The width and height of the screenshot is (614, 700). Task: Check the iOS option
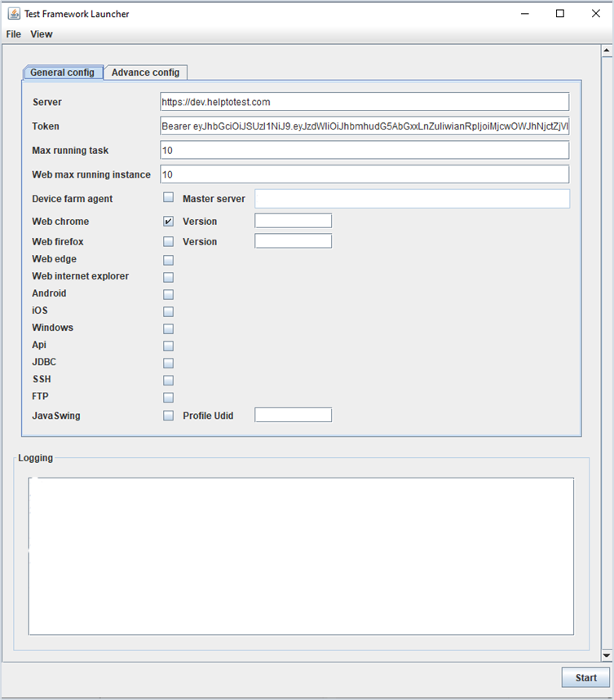tap(169, 311)
